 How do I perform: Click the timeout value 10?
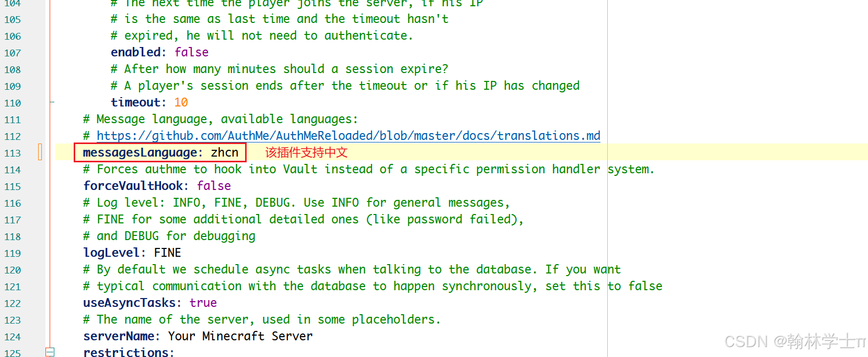pos(181,102)
